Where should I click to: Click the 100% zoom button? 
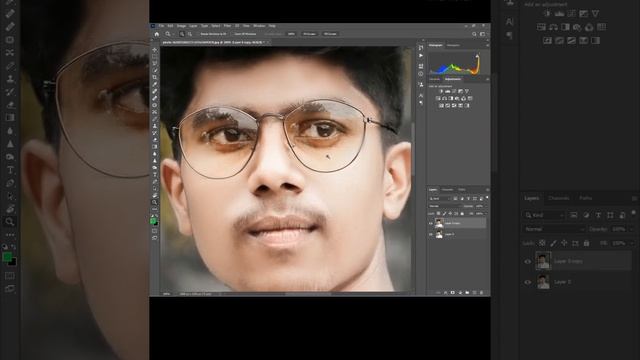291,34
